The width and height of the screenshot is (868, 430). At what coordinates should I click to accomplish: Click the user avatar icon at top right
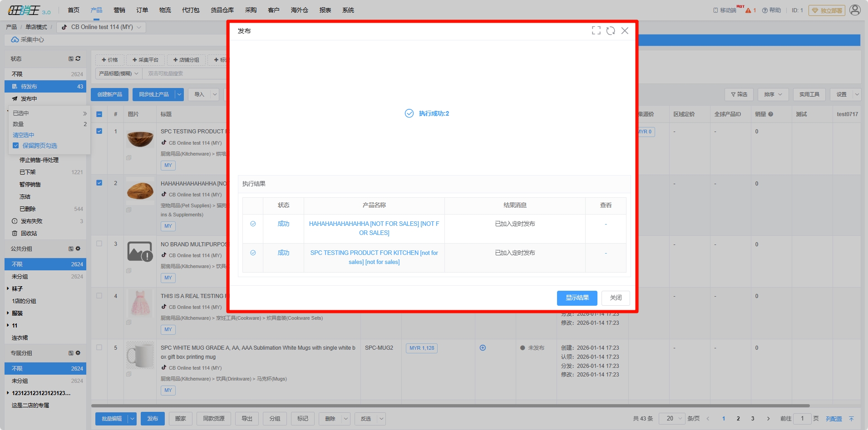click(x=855, y=10)
